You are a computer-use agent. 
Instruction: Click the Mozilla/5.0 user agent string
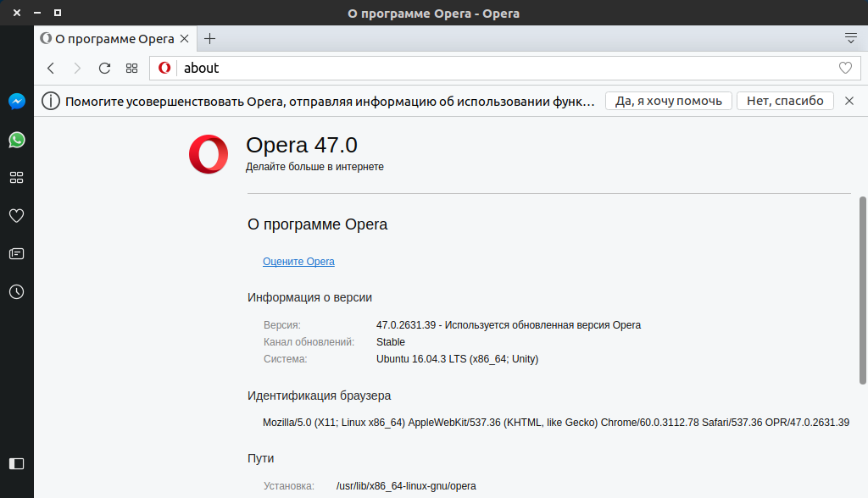pyautogui.click(x=556, y=422)
